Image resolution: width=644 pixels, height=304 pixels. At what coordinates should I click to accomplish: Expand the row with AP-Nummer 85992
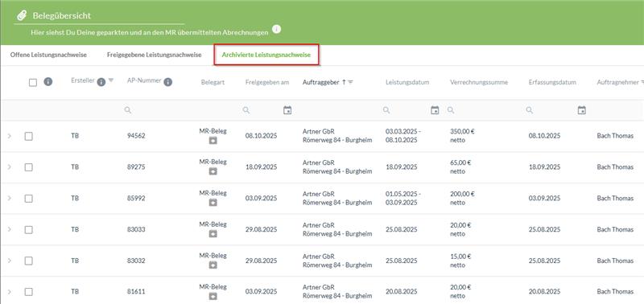click(x=10, y=198)
